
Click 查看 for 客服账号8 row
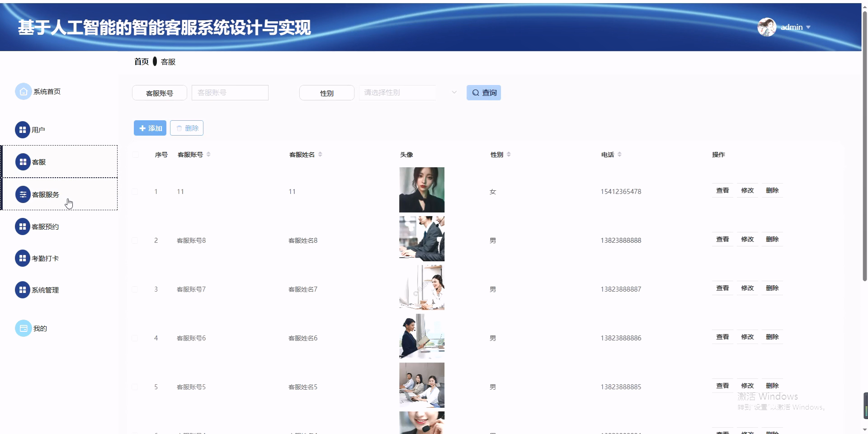pos(722,240)
